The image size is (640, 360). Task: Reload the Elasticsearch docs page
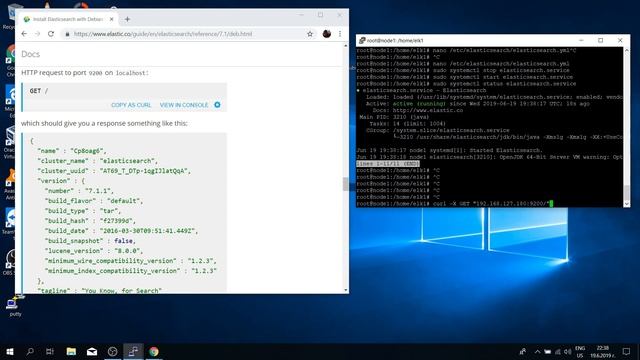pos(51,34)
